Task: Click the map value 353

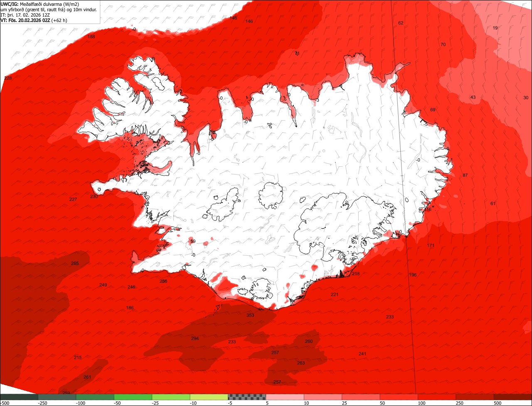Action: (250, 315)
